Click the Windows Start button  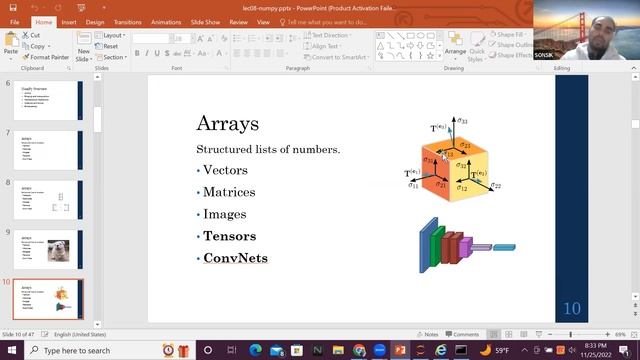pyautogui.click(x=12, y=350)
